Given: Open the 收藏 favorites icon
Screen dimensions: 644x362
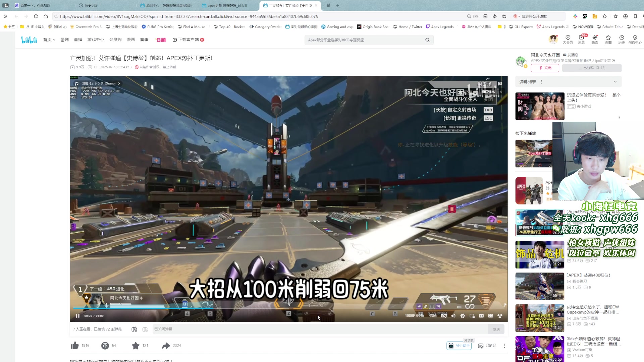Looking at the screenshot, I should click(608, 40).
